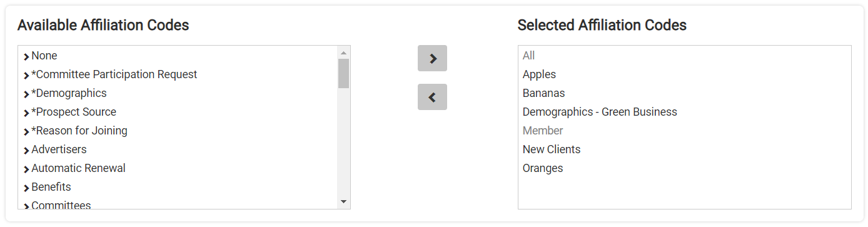Select Bananas in the selected list

[x=543, y=93]
